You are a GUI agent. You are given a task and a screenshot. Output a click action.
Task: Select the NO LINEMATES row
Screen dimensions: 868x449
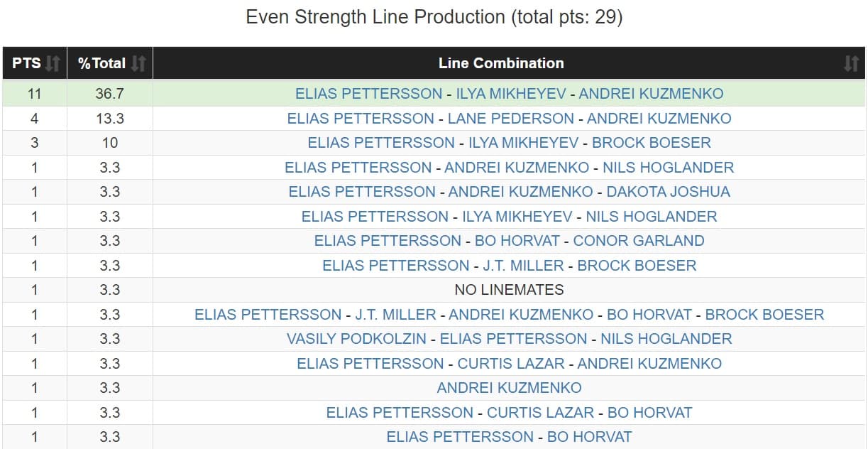[509, 290]
